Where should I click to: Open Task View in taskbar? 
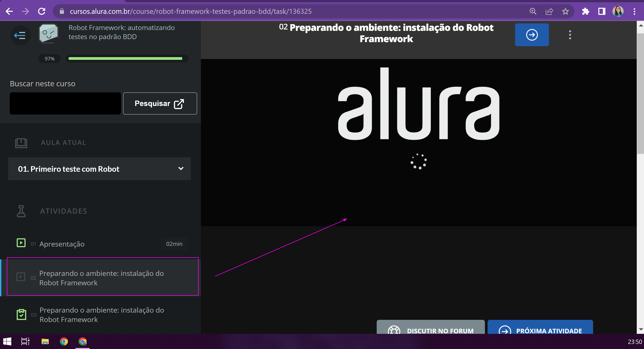coord(25,341)
